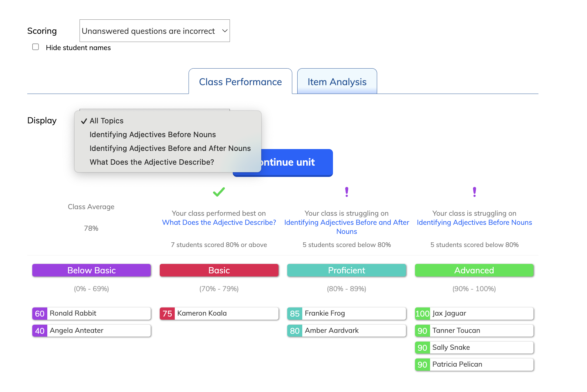The height and width of the screenshot is (392, 587).
Task: Open the Identifying Adjectives Before Nouns link
Action: pos(474,222)
